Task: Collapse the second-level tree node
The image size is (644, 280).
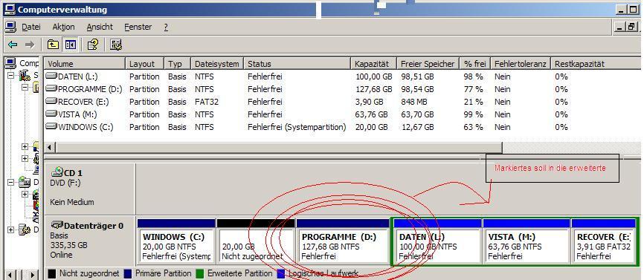Action: [x=25, y=88]
